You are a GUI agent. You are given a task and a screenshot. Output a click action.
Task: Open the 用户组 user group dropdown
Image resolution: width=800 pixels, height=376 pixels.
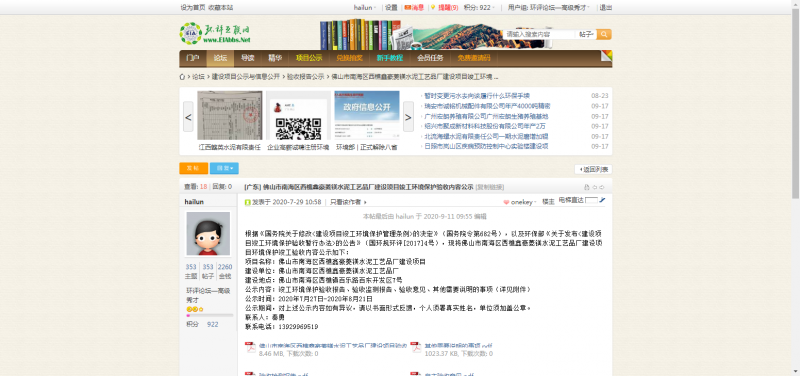click(549, 8)
